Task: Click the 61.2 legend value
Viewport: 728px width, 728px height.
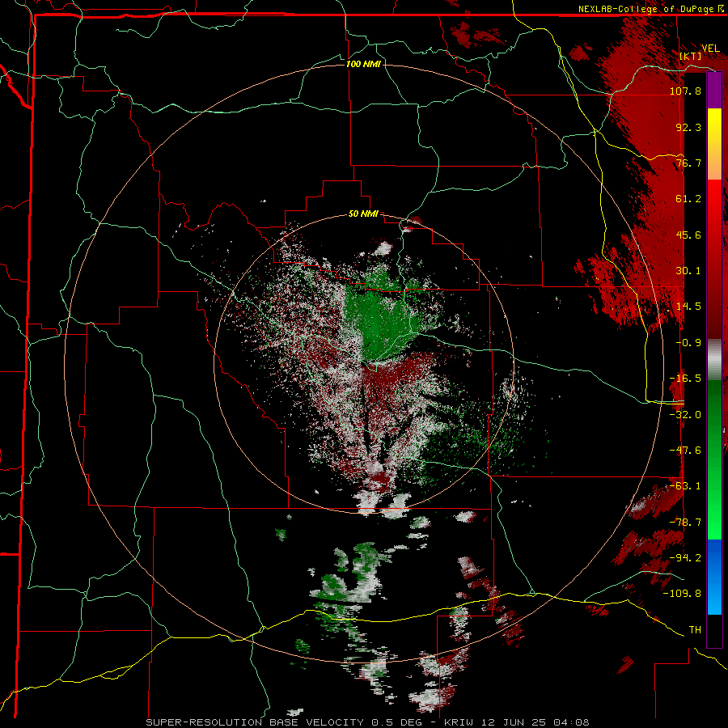Action: tap(688, 199)
